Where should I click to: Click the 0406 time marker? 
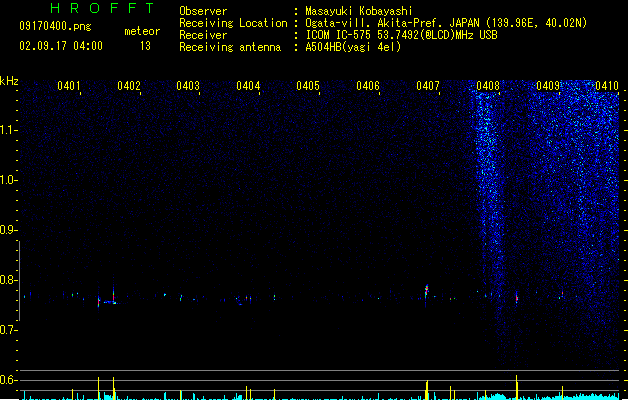(368, 86)
